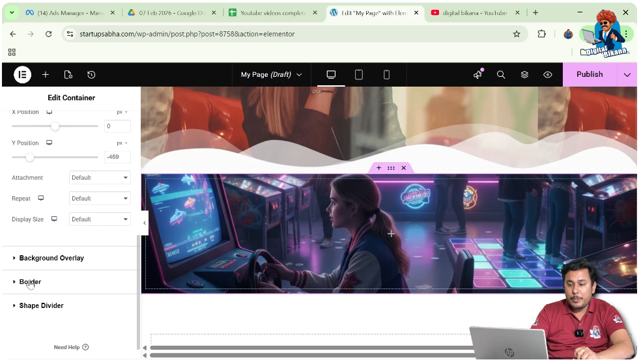
Task: Open the Need Help link
Action: [x=71, y=347]
